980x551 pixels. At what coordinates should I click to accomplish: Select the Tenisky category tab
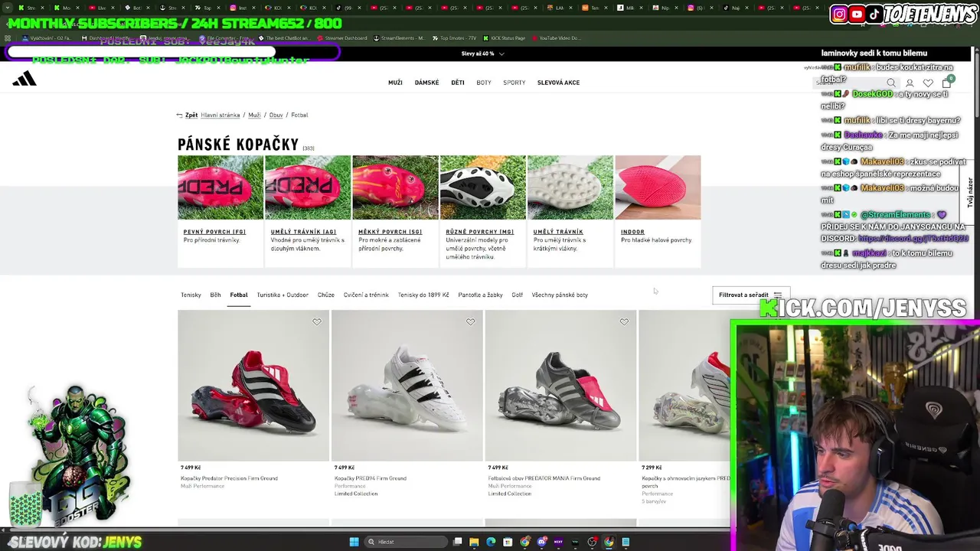click(x=191, y=295)
